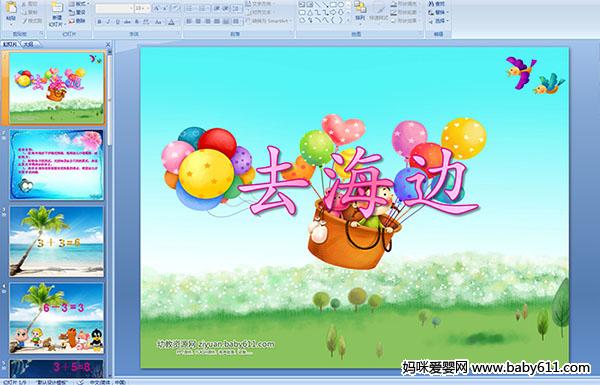600x385 pixels.
Task: Click the Paste clipboard button
Action: (x=11, y=13)
